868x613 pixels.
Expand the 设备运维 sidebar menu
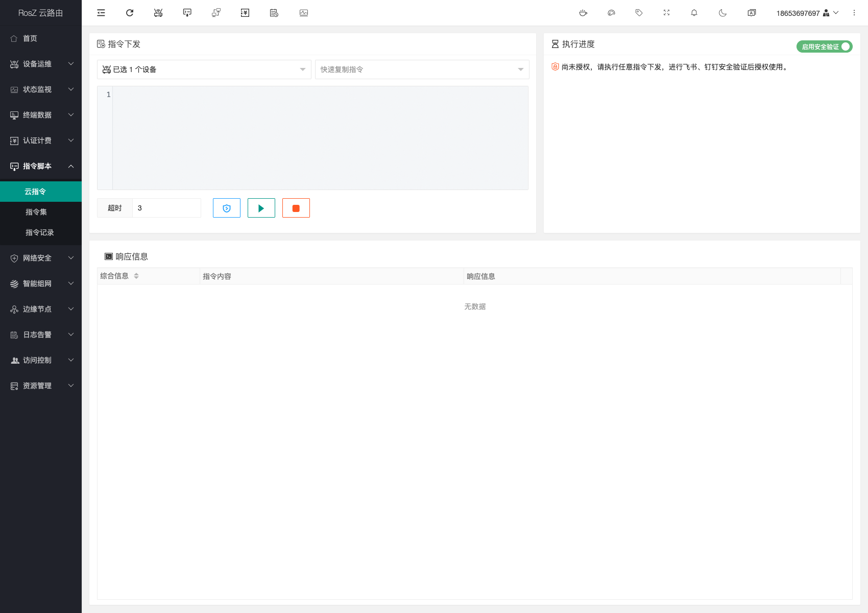coord(41,64)
